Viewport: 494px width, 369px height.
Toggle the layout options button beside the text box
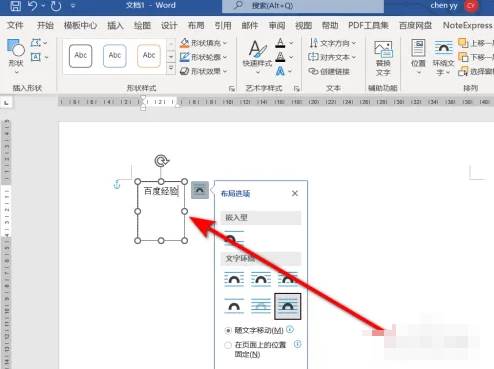(200, 190)
